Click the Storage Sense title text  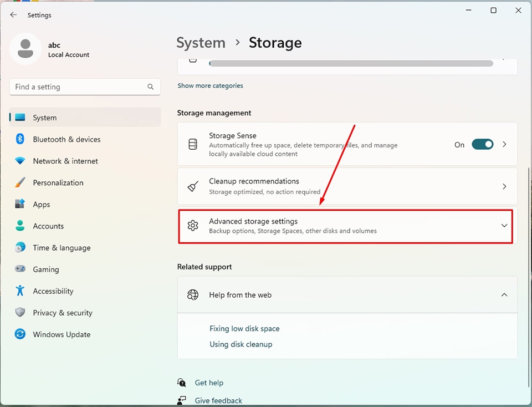pyautogui.click(x=232, y=135)
